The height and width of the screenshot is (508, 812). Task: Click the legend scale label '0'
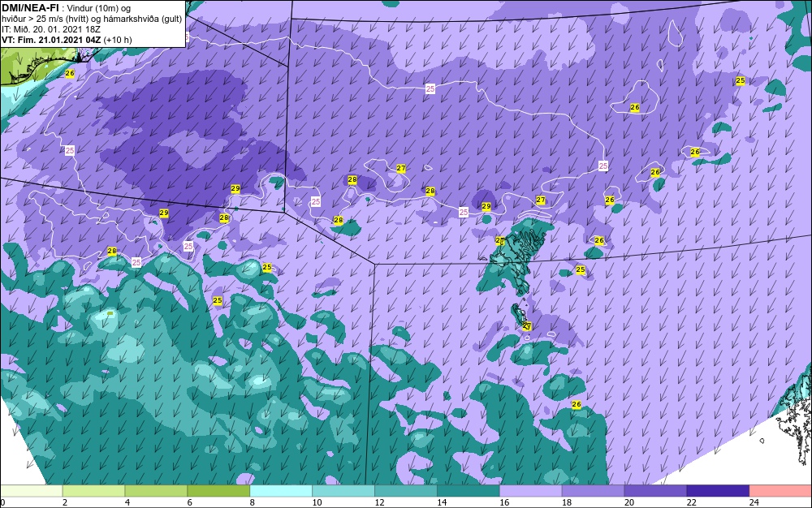coord(2,502)
